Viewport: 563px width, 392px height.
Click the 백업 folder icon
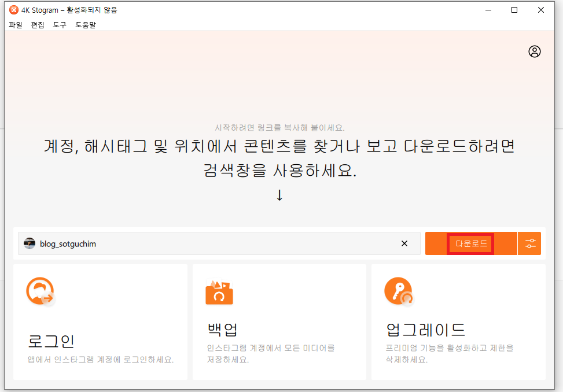click(219, 292)
